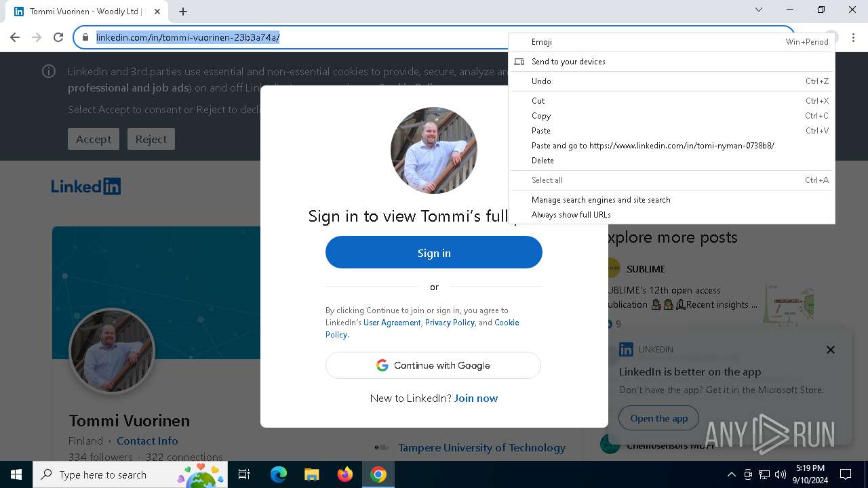Click the Google logo on the Continue button

(382, 365)
